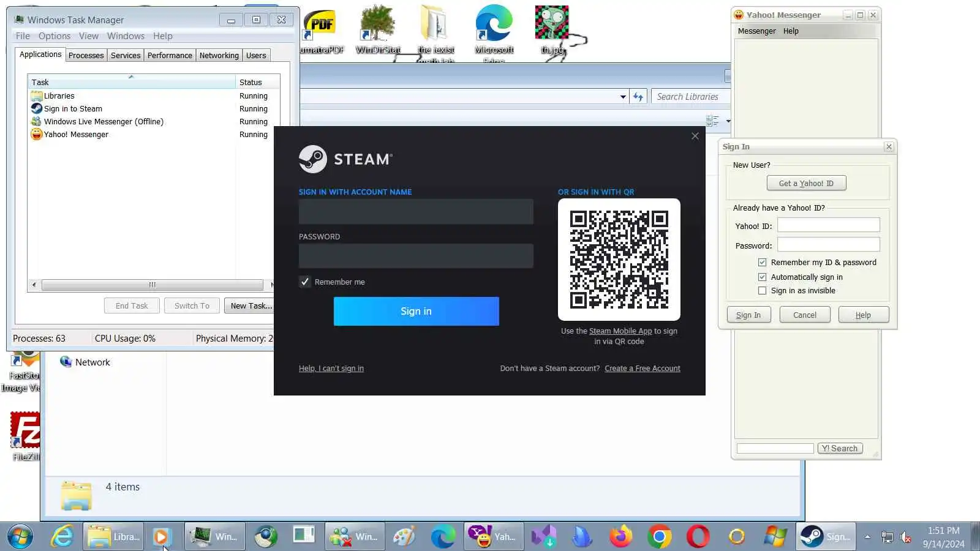Click the Task Manager horizontal scrollbar thumb
The height and width of the screenshot is (551, 980).
153,285
